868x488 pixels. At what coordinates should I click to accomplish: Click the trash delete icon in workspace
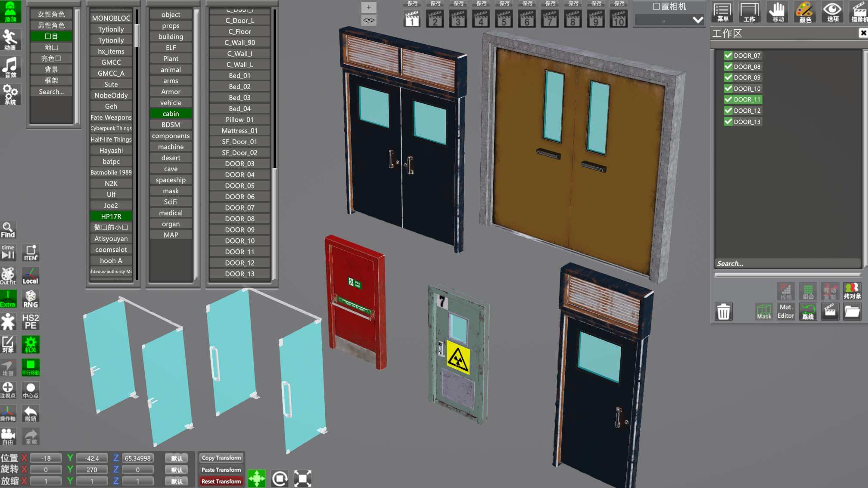(x=723, y=311)
